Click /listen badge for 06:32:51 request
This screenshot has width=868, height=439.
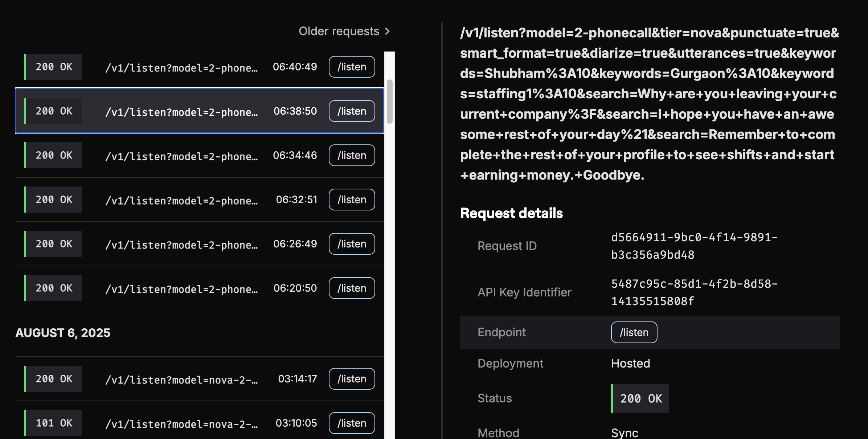[x=352, y=200]
